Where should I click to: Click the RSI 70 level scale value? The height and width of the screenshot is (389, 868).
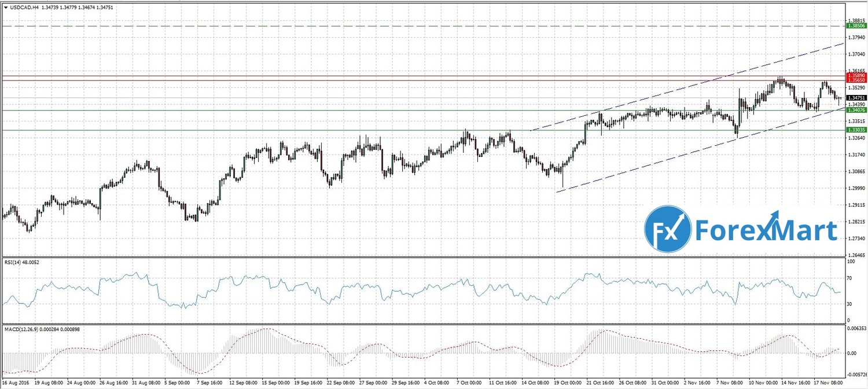[x=849, y=278]
